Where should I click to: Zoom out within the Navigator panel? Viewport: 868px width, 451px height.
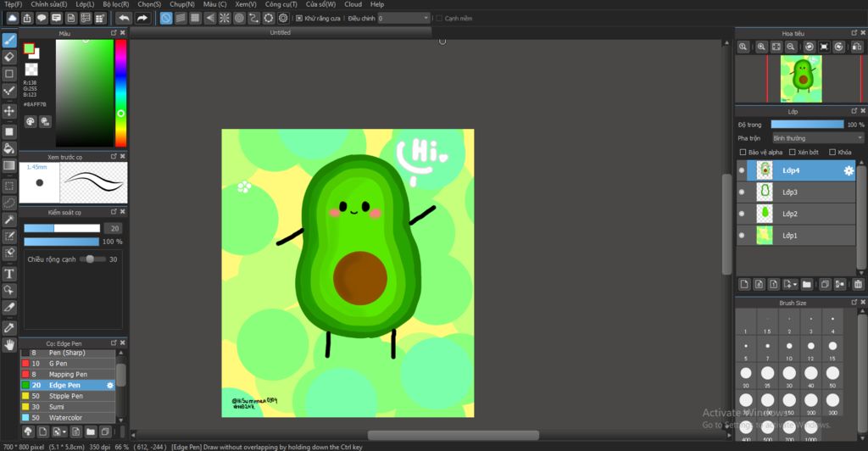tap(791, 47)
